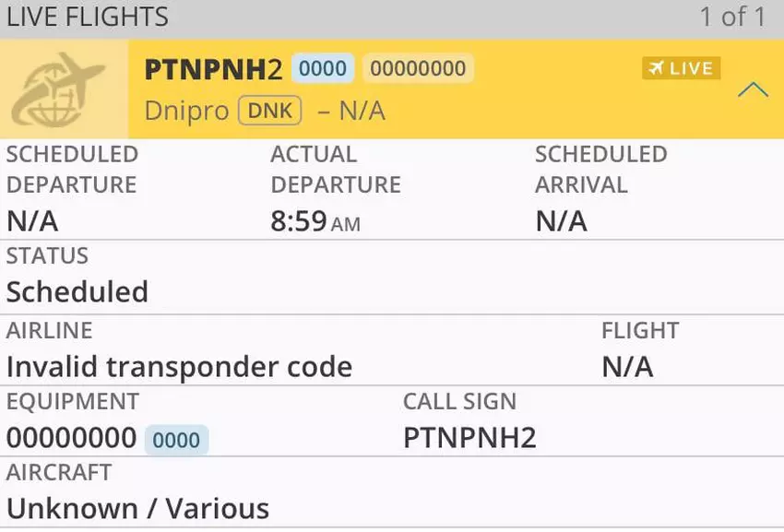This screenshot has width=784, height=532.
Task: Collapse the flight details with the chevron arrow
Action: [x=754, y=89]
